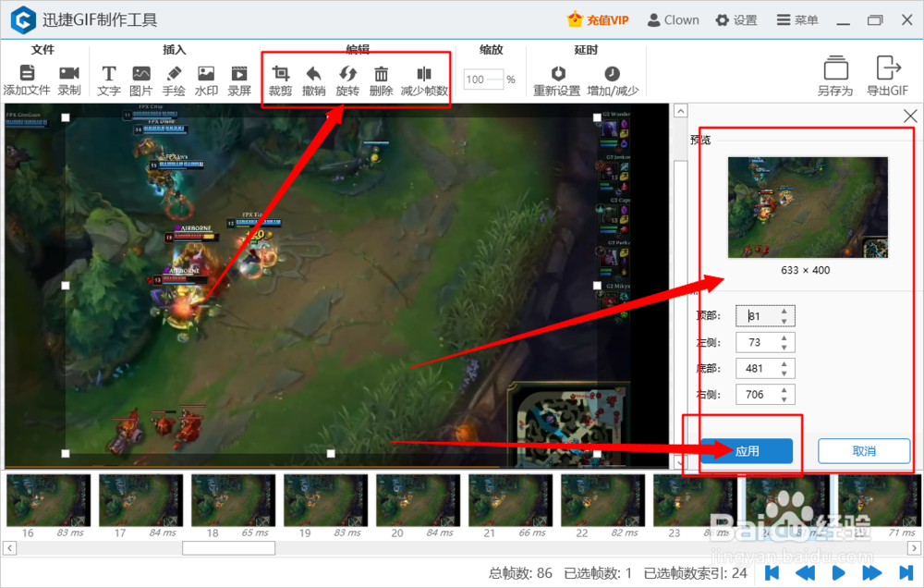Decrease the left (左侧) crop value
This screenshot has width=924, height=588.
pyautogui.click(x=784, y=348)
